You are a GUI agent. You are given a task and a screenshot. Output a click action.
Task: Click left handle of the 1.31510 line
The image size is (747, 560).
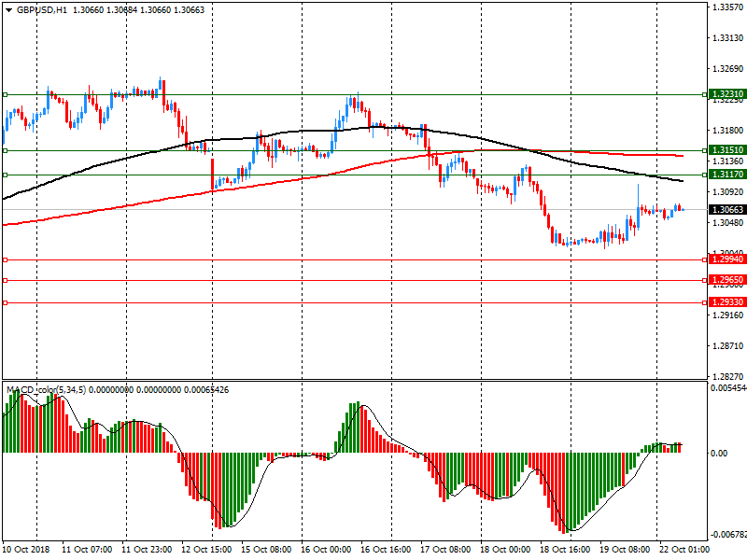coord(5,150)
